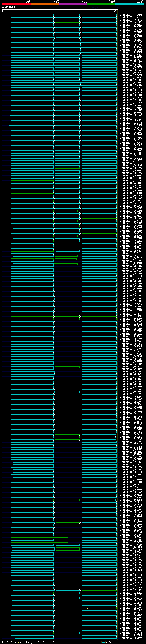This screenshot has height=644, width=146.
Task: Select subject label UniRef100_Q75B63
Action: click(x=131, y=55)
